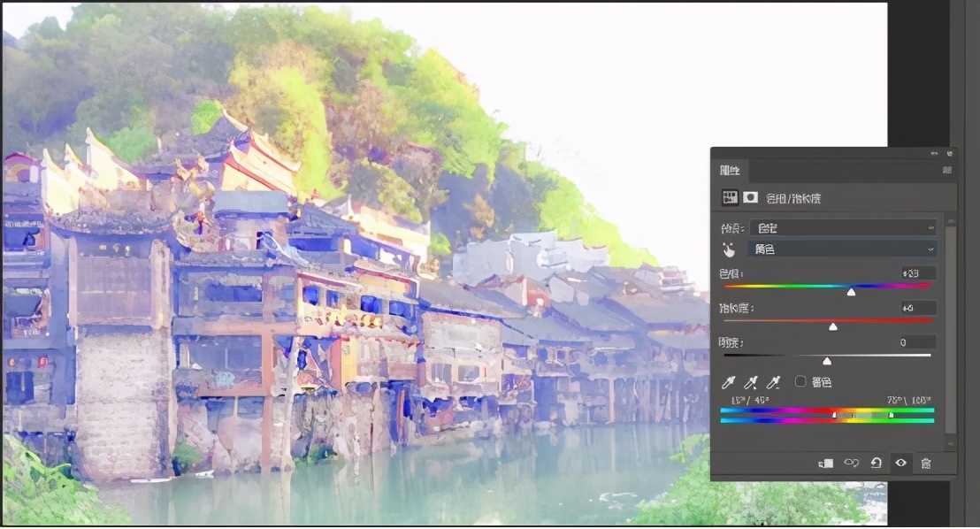Click the view previous state icon

(x=851, y=463)
